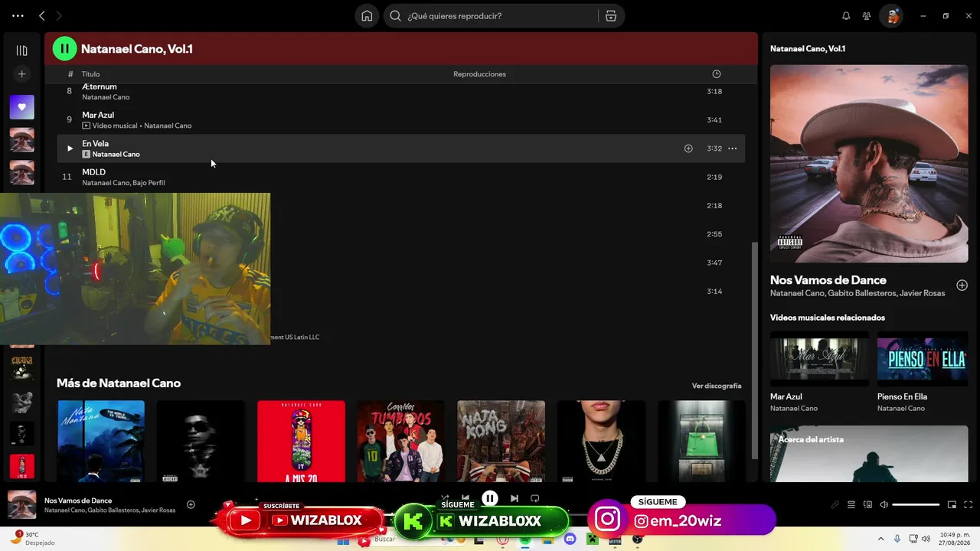The height and width of the screenshot is (551, 980).
Task: Open the Bajo Perfil artist link
Action: click(x=149, y=183)
